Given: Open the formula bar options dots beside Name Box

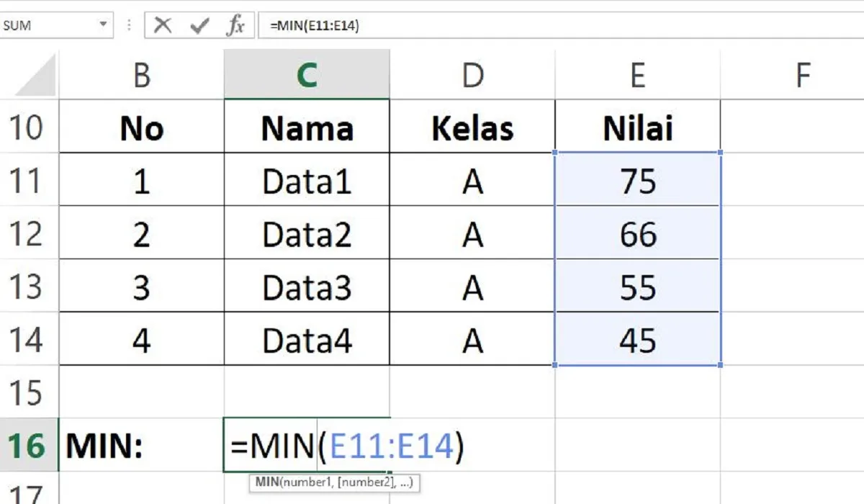Looking at the screenshot, I should coord(129,26).
